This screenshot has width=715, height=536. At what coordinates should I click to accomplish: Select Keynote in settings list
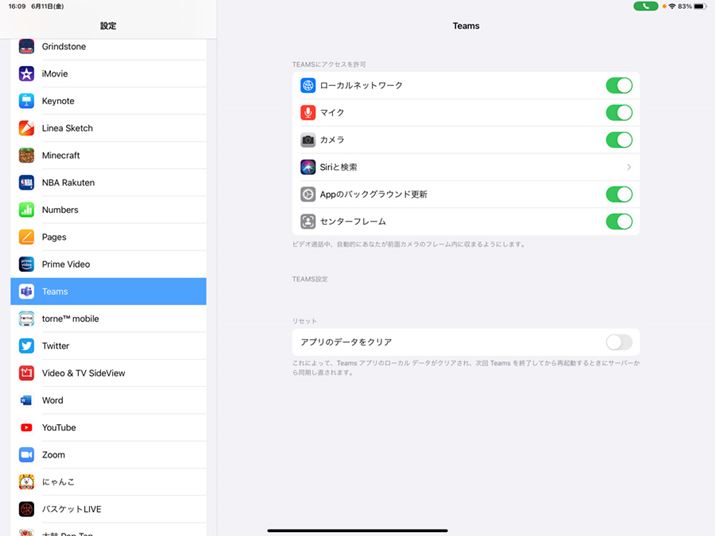109,101
